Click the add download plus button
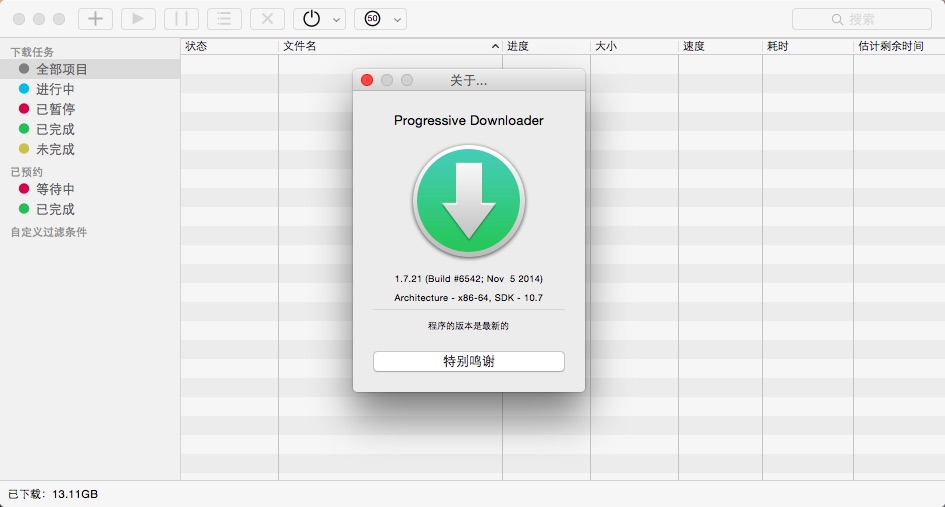This screenshot has height=507, width=945. tap(95, 19)
